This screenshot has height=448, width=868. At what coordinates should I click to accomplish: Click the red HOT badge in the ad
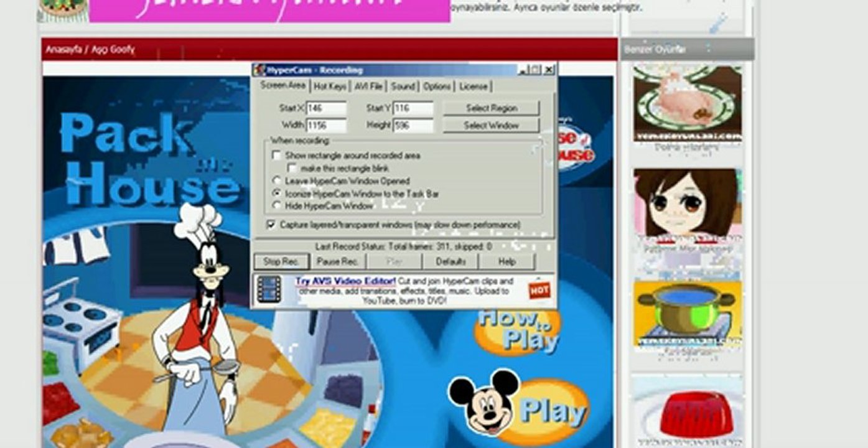[x=539, y=290]
